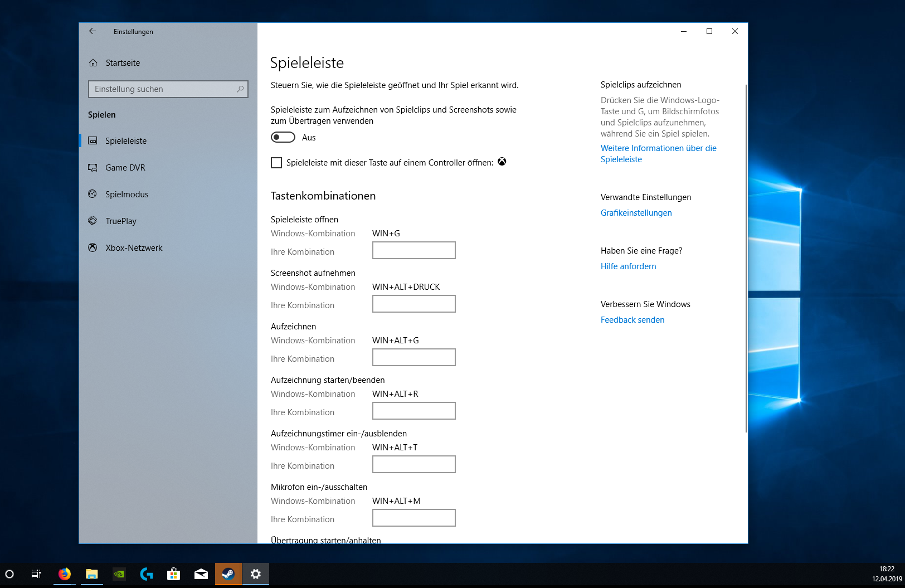
Task: Click the back arrow in Einstellungen
Action: pos(93,32)
